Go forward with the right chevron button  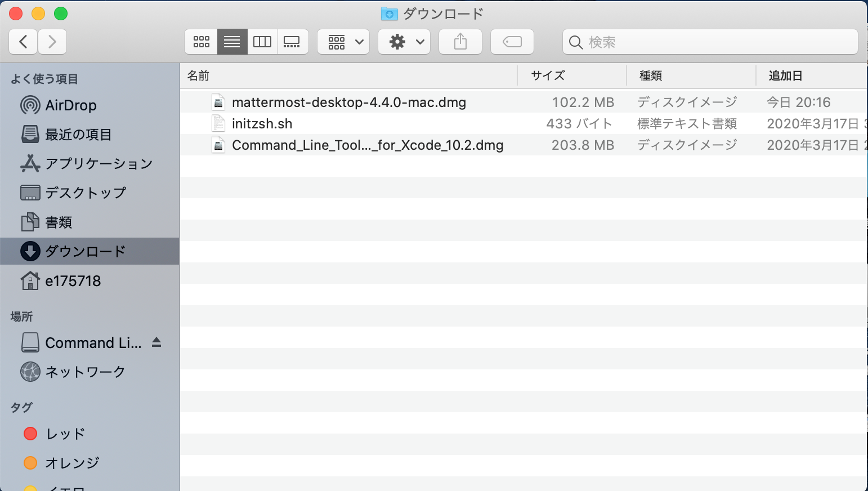point(52,42)
